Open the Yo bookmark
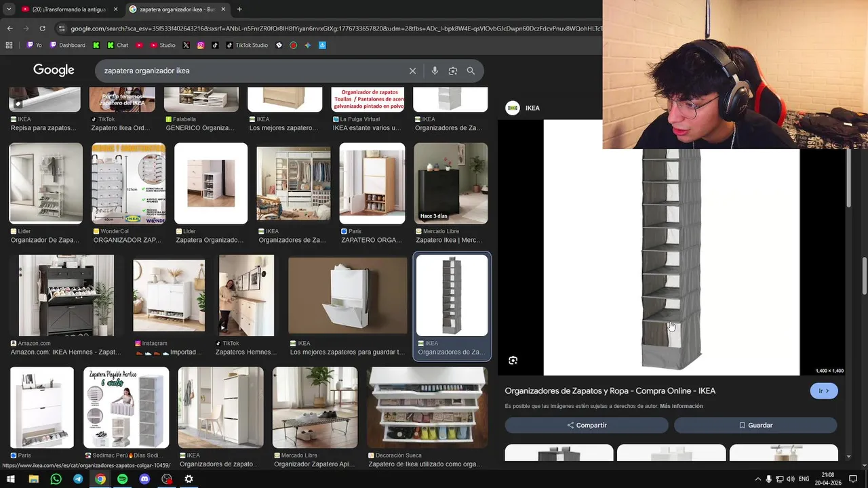868x488 pixels. pyautogui.click(x=34, y=45)
